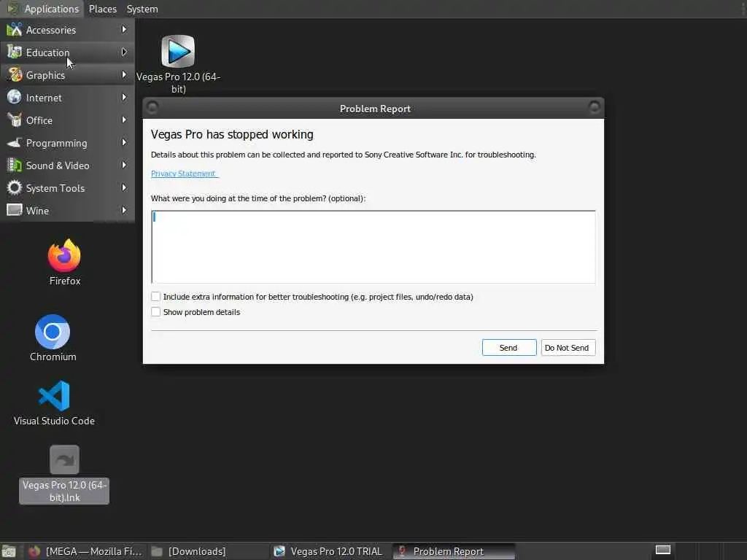Select Sound & Video menu entry
Image resolution: width=747 pixels, height=560 pixels.
coord(68,166)
